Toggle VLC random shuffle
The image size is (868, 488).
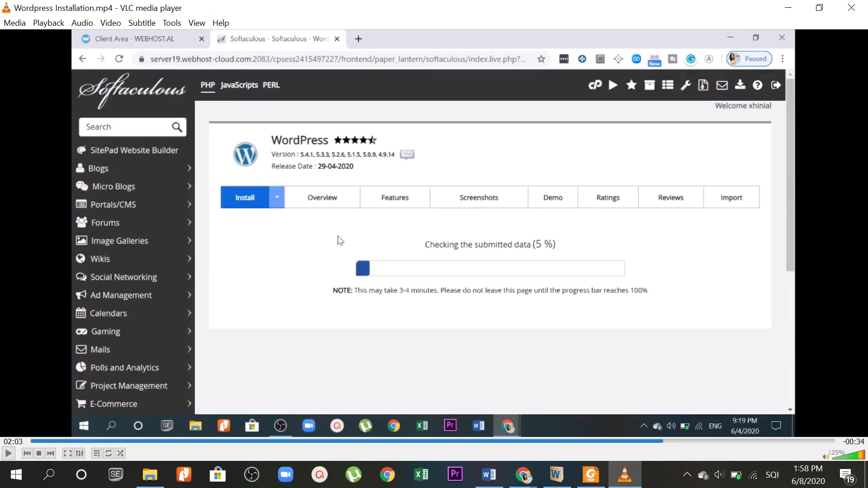click(120, 453)
